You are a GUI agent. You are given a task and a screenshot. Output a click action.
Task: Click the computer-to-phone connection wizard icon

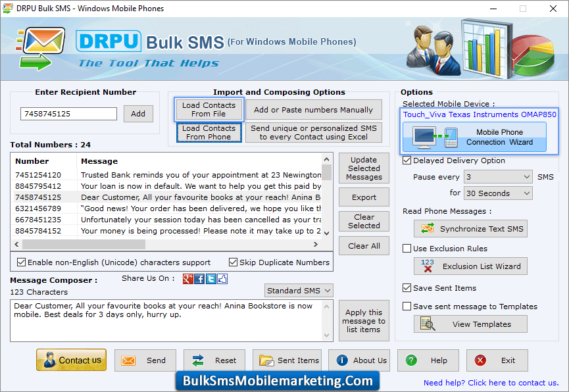click(435, 137)
